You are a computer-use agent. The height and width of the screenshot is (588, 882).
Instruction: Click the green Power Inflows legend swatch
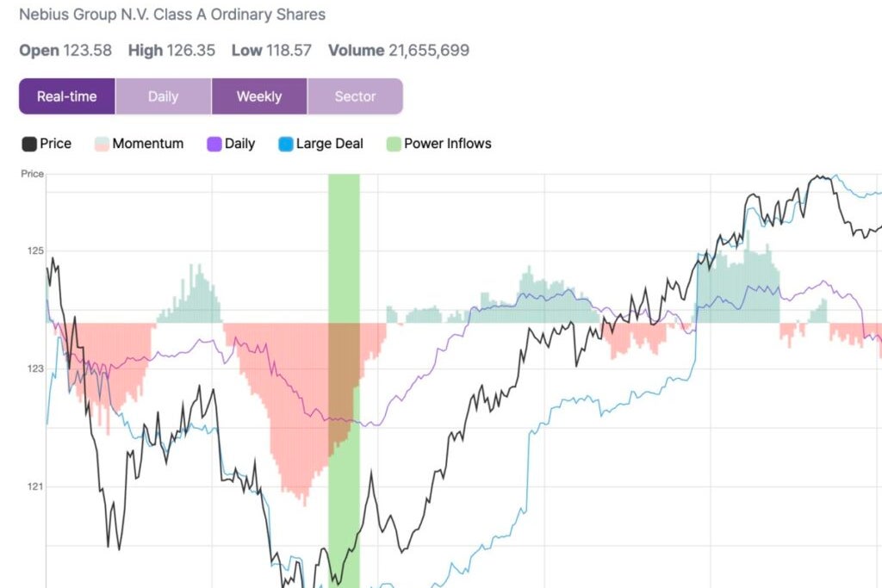(393, 144)
